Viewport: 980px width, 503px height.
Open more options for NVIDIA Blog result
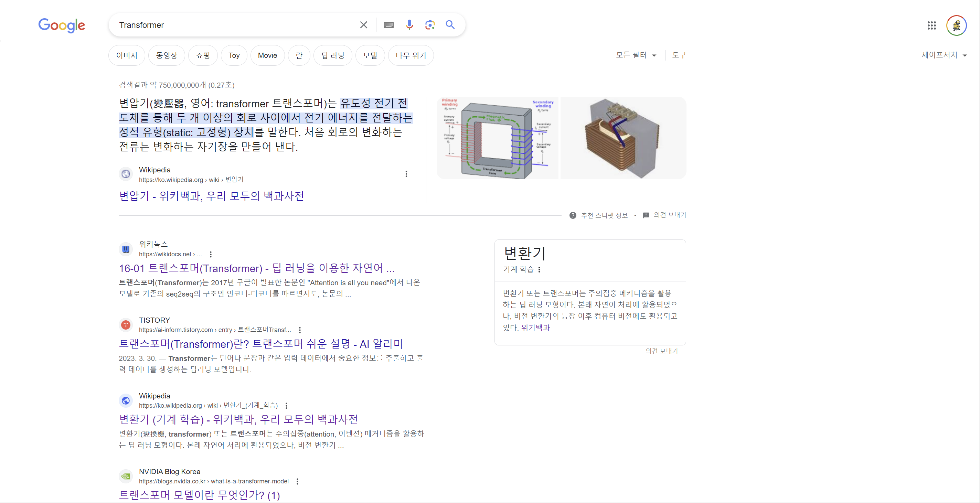tap(297, 481)
